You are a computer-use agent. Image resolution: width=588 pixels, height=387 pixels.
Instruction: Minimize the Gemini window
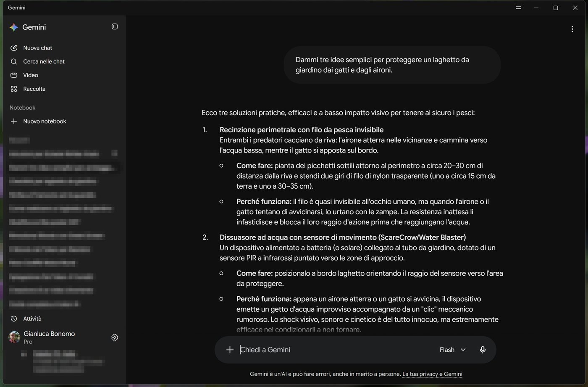[x=536, y=8]
